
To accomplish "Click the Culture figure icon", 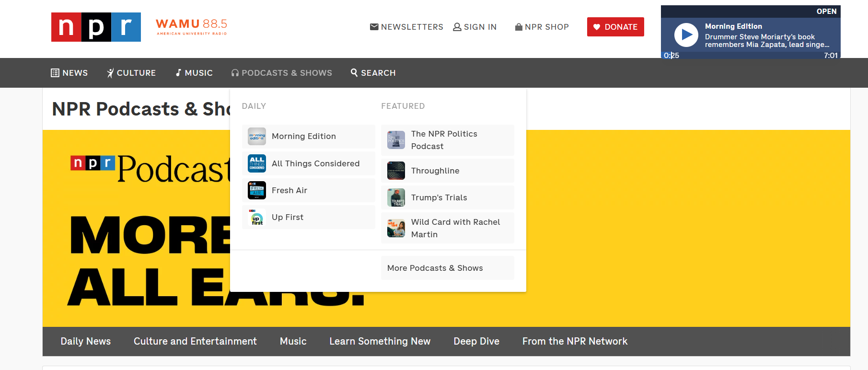I will click(x=110, y=73).
